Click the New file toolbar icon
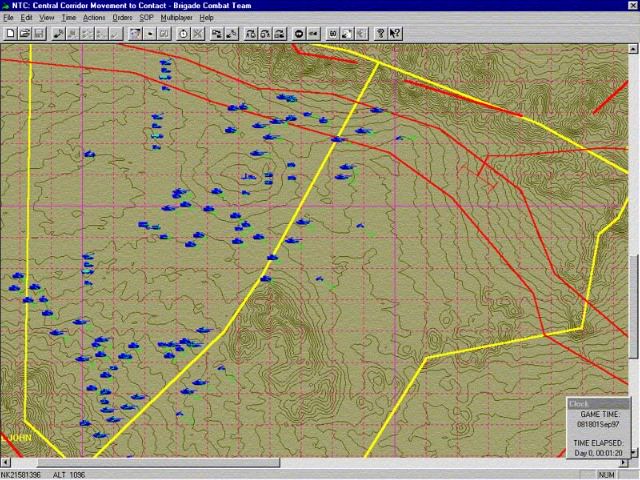This screenshot has height=480, width=640. (10, 33)
